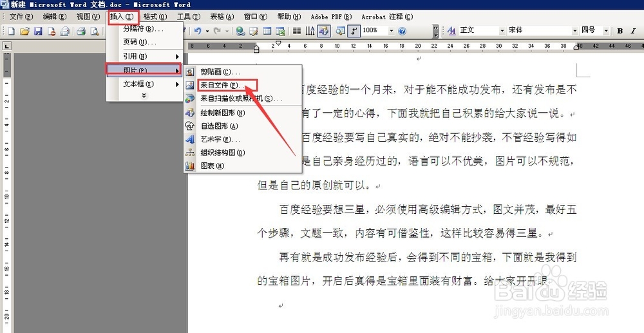Open Print Preview magnifier icon

click(x=95, y=31)
